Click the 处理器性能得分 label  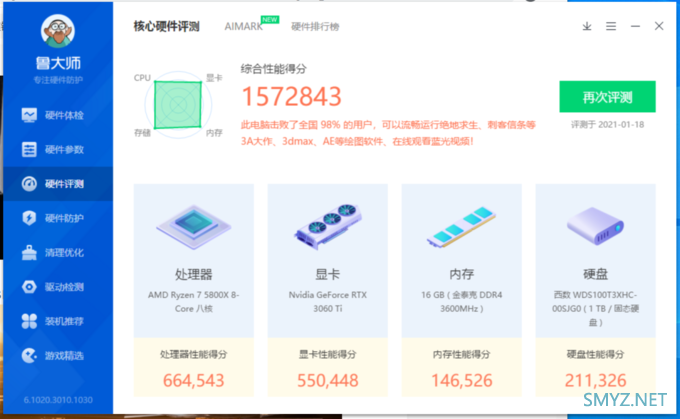point(193,354)
